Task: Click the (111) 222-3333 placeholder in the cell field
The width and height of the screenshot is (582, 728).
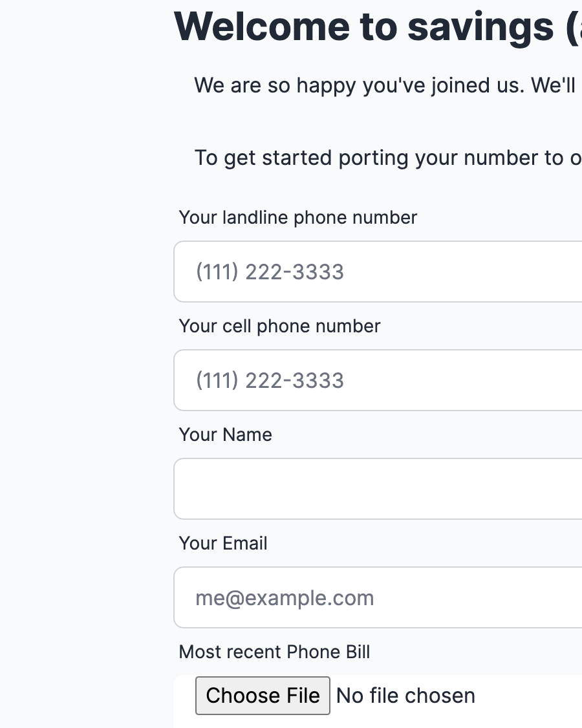Action: tap(270, 381)
